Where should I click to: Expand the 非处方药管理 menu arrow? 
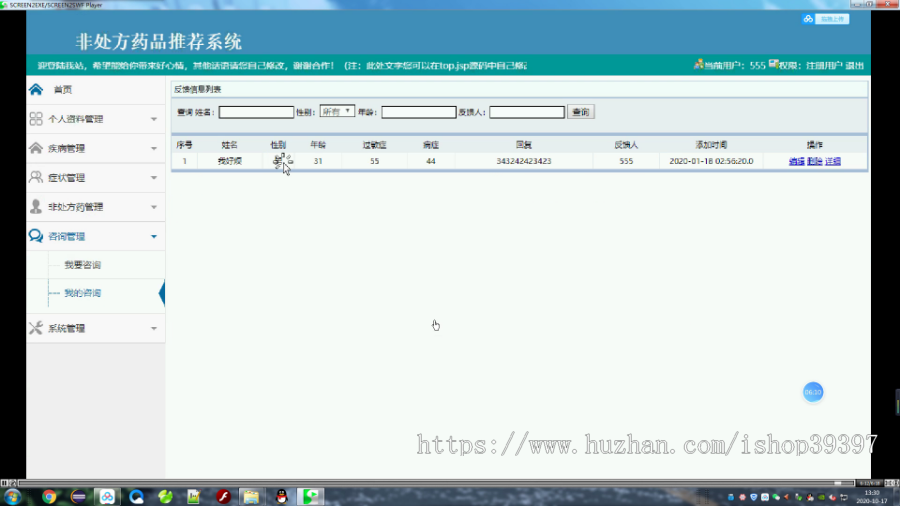coord(154,207)
